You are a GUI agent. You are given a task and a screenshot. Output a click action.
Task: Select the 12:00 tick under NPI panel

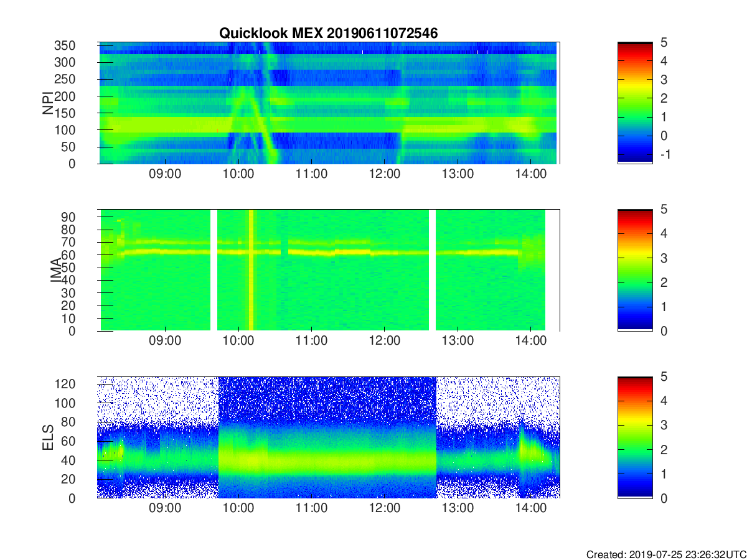coord(384,175)
